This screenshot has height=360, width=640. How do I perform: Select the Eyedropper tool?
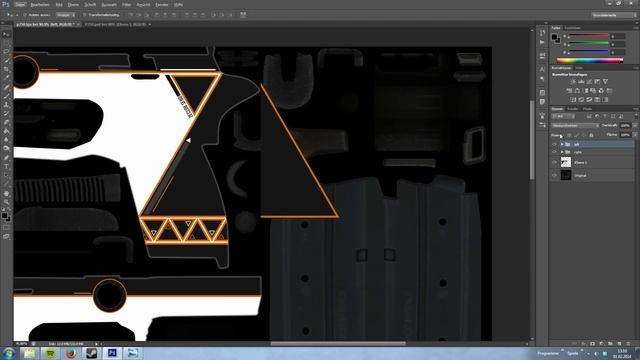pyautogui.click(x=6, y=78)
